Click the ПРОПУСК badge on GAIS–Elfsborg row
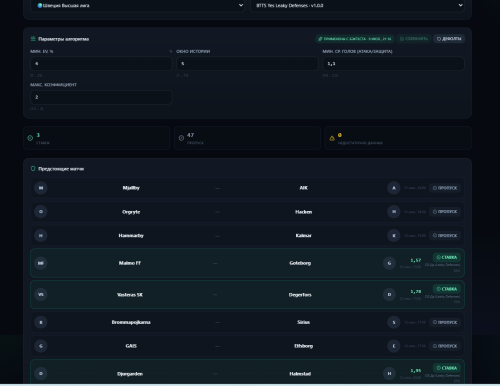 click(445, 346)
